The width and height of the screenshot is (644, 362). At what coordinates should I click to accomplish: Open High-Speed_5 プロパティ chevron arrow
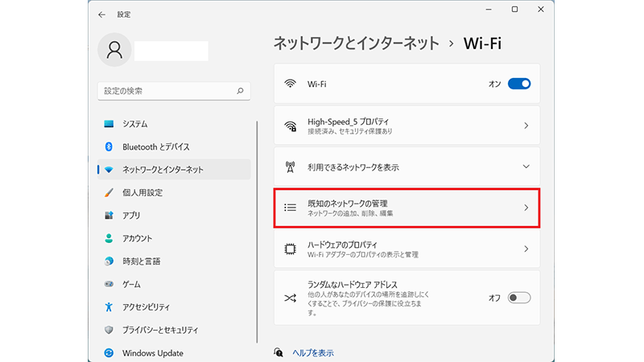(x=526, y=126)
